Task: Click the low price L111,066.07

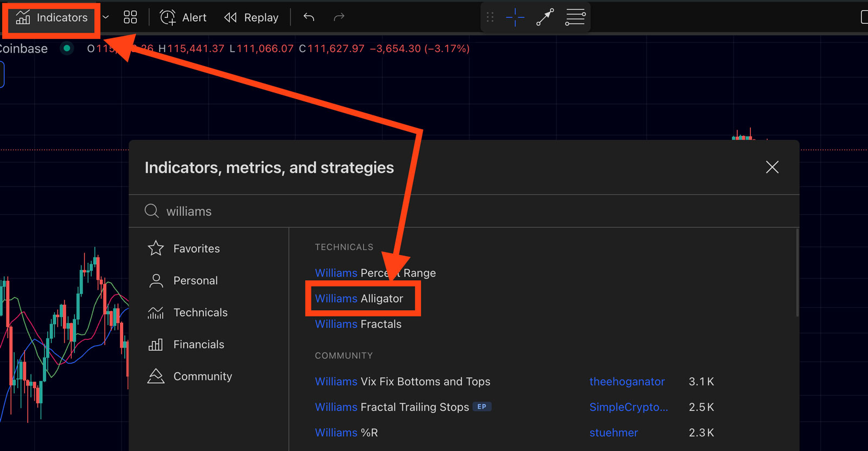Action: coord(261,48)
